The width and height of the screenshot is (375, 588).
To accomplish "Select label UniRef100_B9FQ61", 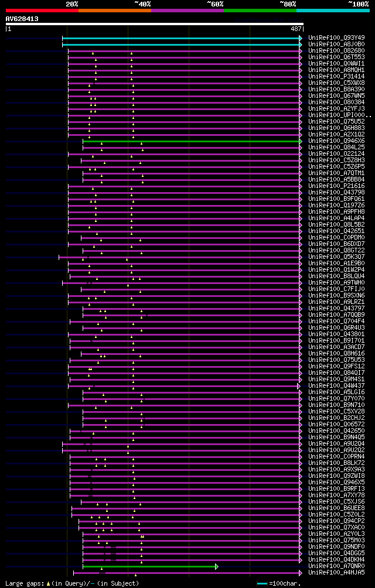I will [336, 199].
